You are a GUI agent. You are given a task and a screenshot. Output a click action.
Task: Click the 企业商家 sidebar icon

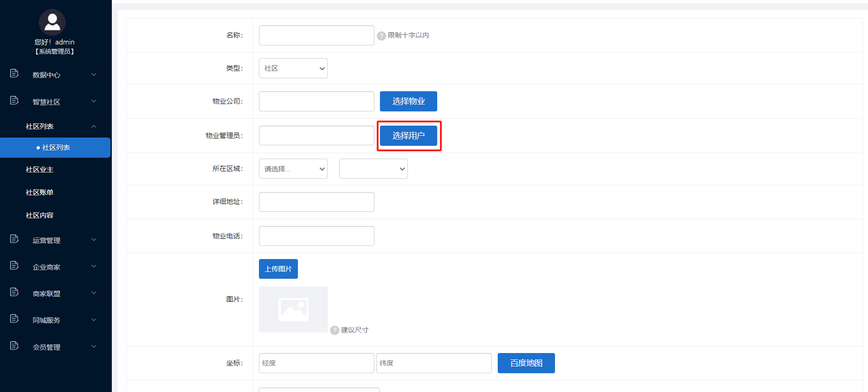pos(14,265)
